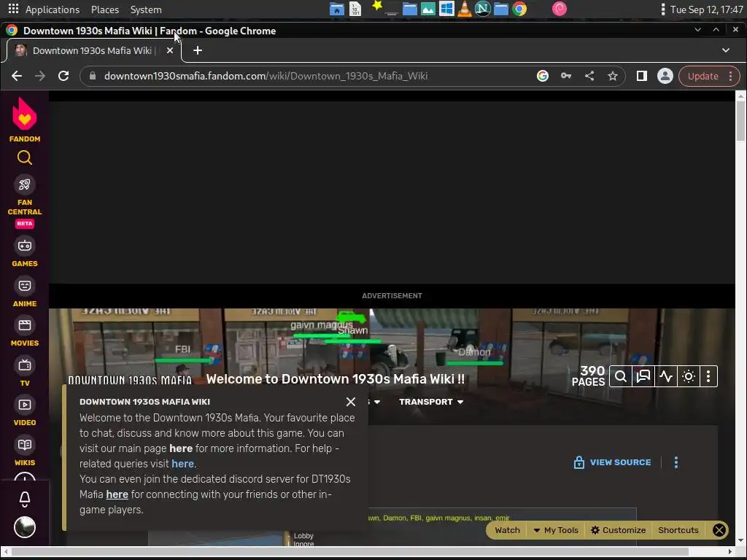
Task: Open the tab search chevron
Action: (726, 50)
